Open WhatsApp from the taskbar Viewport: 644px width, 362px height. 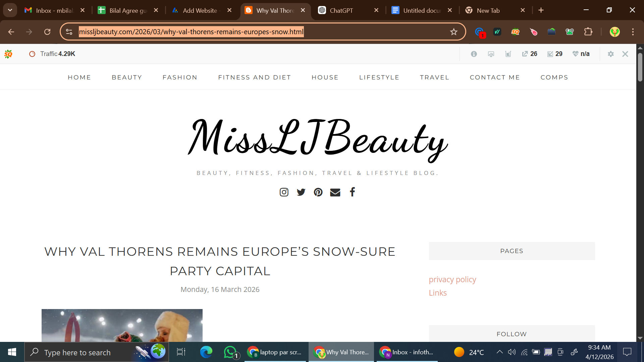230,352
